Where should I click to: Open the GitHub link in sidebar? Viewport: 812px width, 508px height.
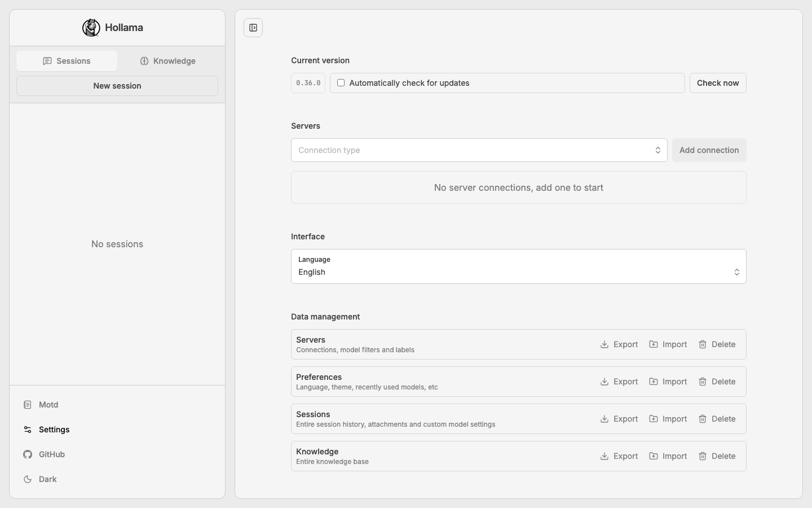(117, 454)
